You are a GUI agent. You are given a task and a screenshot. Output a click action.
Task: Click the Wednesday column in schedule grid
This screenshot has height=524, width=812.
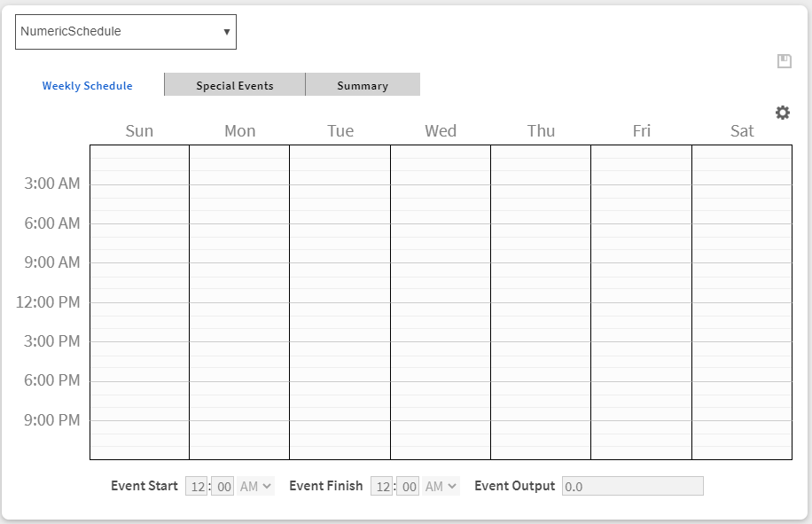(x=441, y=301)
